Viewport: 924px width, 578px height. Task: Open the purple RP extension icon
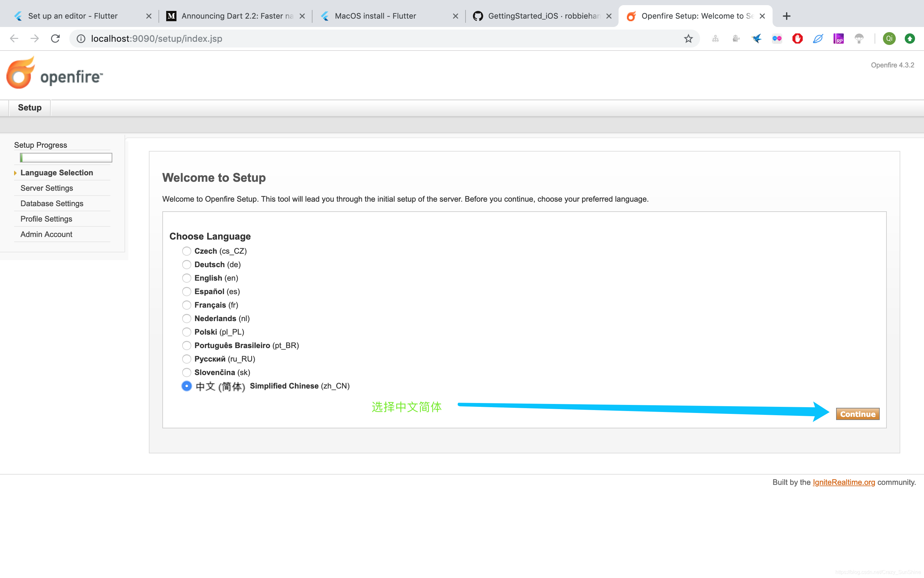(838, 39)
